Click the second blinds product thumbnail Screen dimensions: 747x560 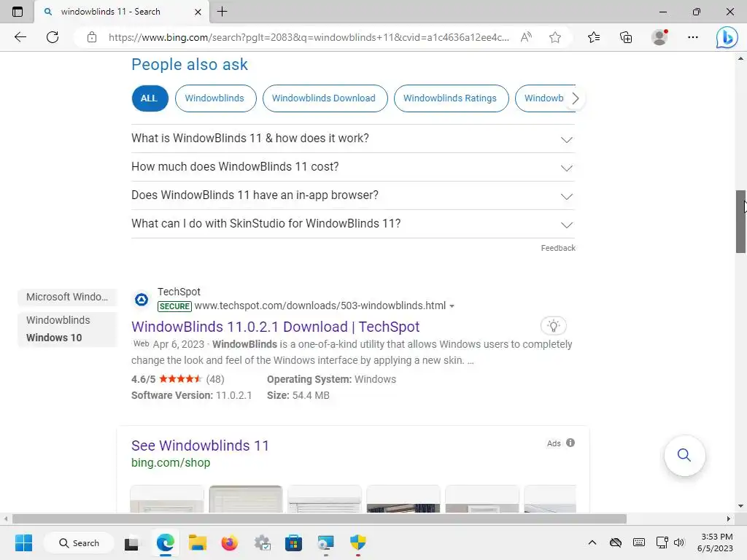[x=246, y=499]
